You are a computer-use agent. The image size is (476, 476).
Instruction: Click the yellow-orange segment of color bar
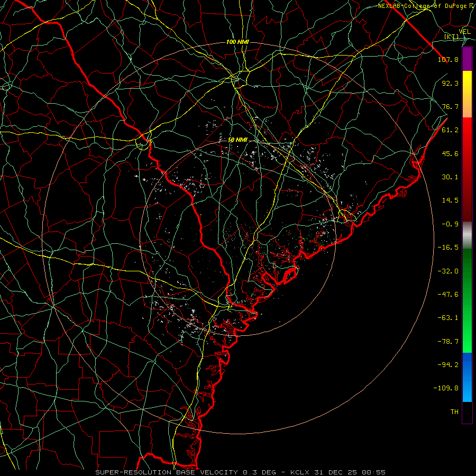click(x=467, y=94)
